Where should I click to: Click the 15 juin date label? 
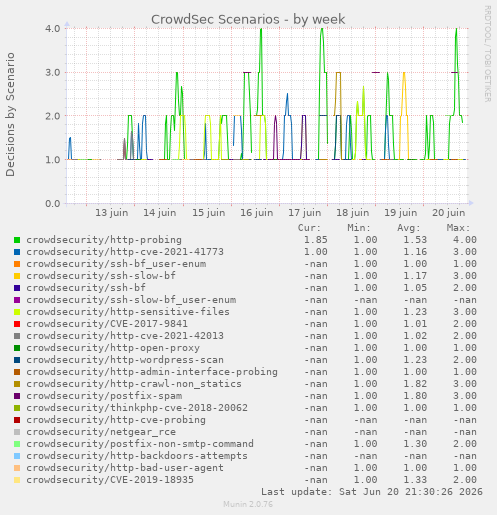point(209,213)
